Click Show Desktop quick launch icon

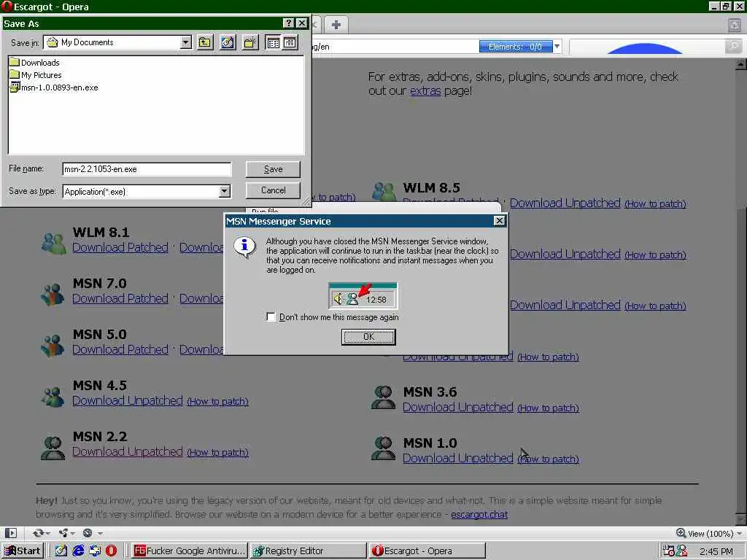tap(61, 551)
